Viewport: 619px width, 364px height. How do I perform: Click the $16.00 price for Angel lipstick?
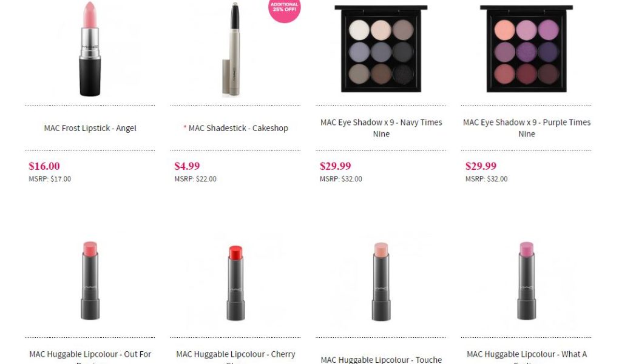44,166
